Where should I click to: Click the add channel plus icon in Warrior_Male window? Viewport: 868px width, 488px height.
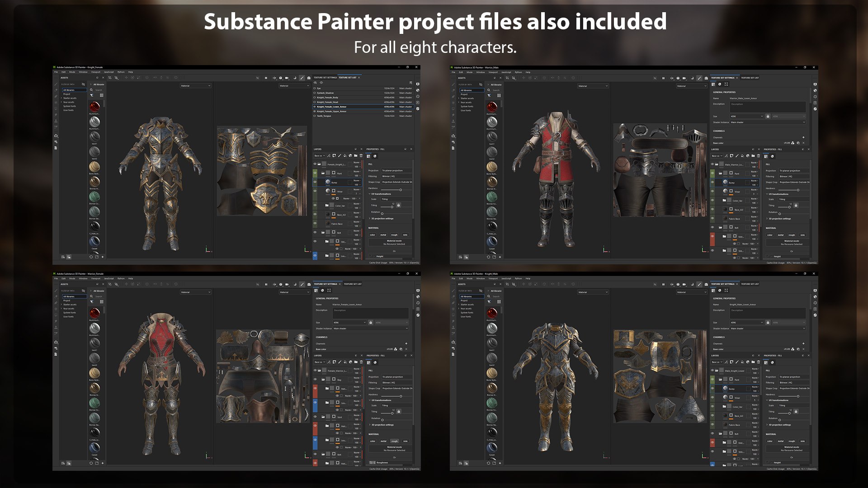pos(803,137)
